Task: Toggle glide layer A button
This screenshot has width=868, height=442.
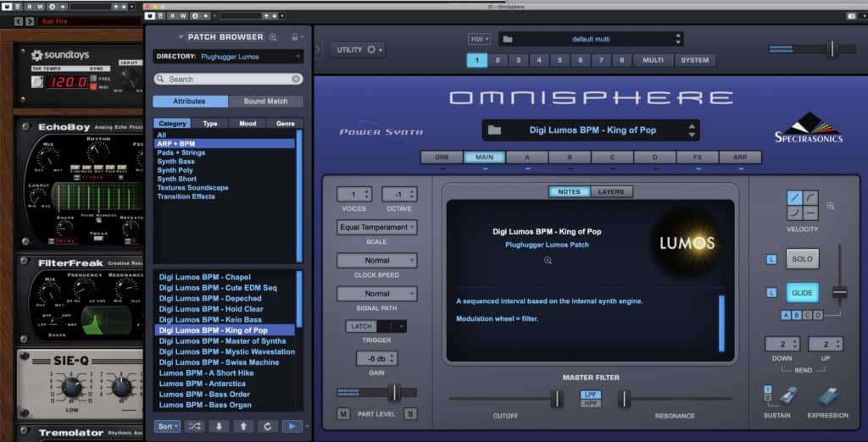Action: (x=786, y=315)
